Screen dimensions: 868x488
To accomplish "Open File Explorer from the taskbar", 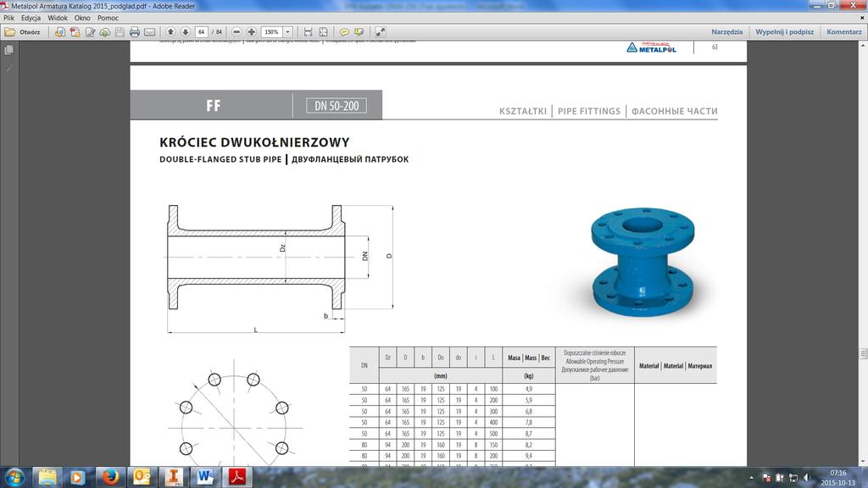I will [x=47, y=477].
